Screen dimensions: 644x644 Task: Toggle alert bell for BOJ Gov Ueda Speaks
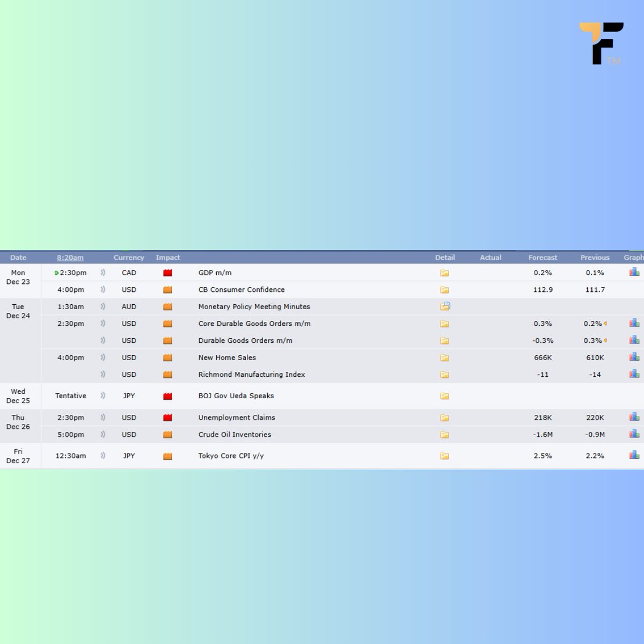pyautogui.click(x=103, y=396)
